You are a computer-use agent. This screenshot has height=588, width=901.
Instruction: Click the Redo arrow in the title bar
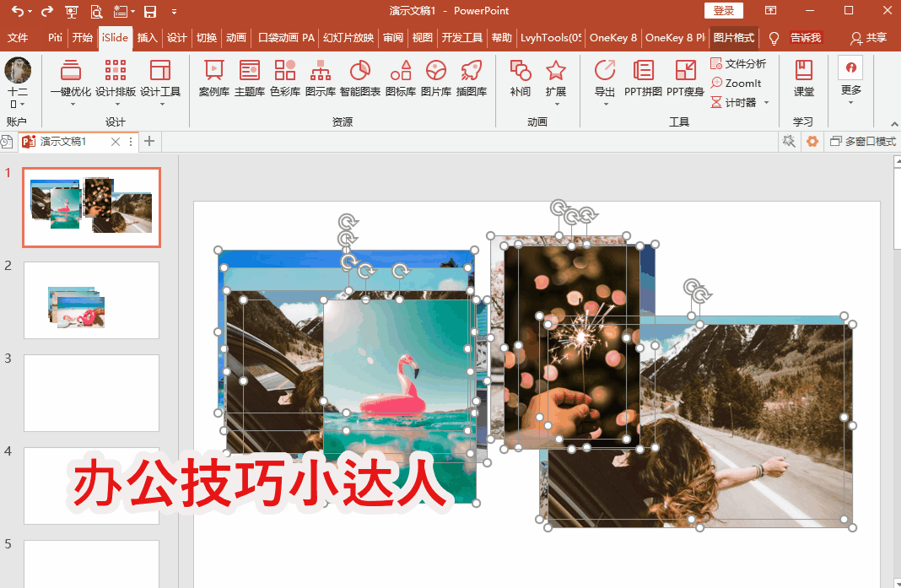pyautogui.click(x=47, y=11)
